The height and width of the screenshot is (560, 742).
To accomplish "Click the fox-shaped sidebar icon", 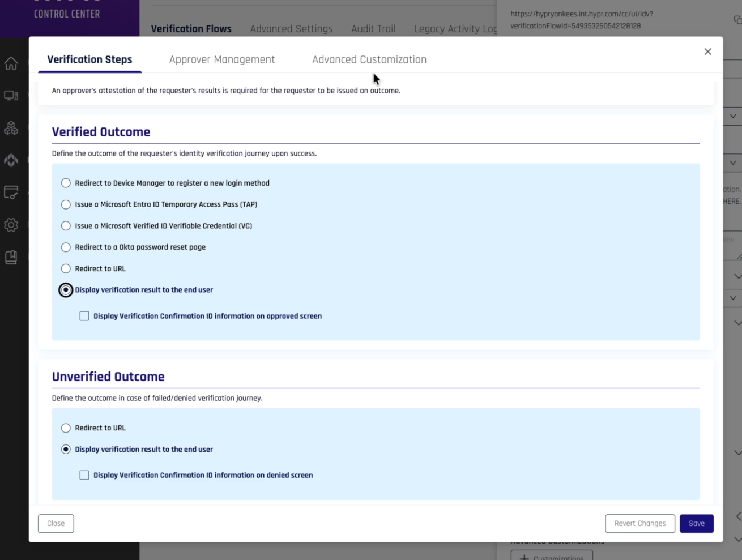I will click(x=11, y=160).
